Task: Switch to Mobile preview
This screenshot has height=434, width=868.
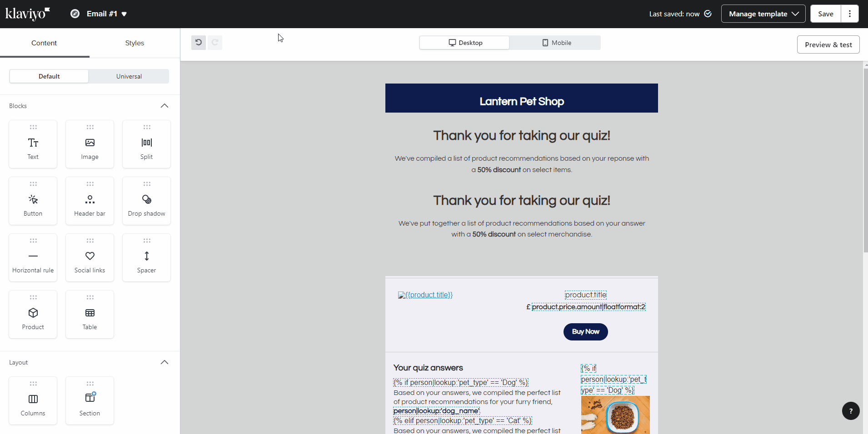Action: (555, 43)
